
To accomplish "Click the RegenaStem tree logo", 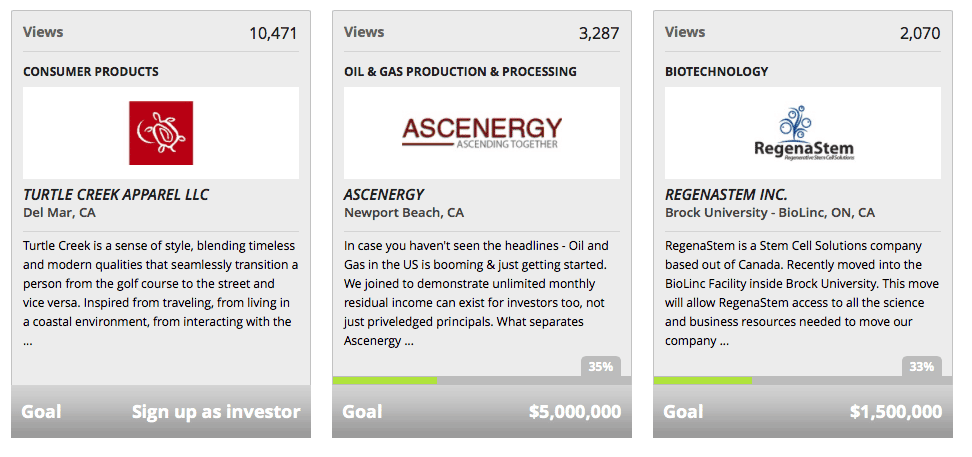I will click(x=803, y=132).
